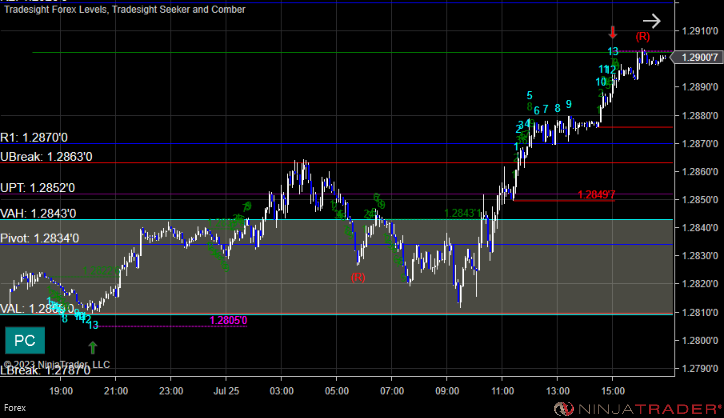Click the cyan 13 count near VAL low

93,325
